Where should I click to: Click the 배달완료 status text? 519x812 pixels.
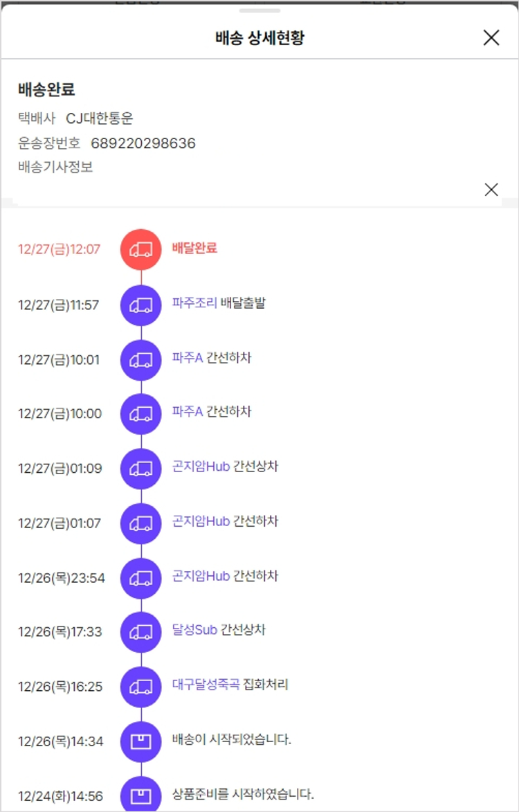pos(194,248)
